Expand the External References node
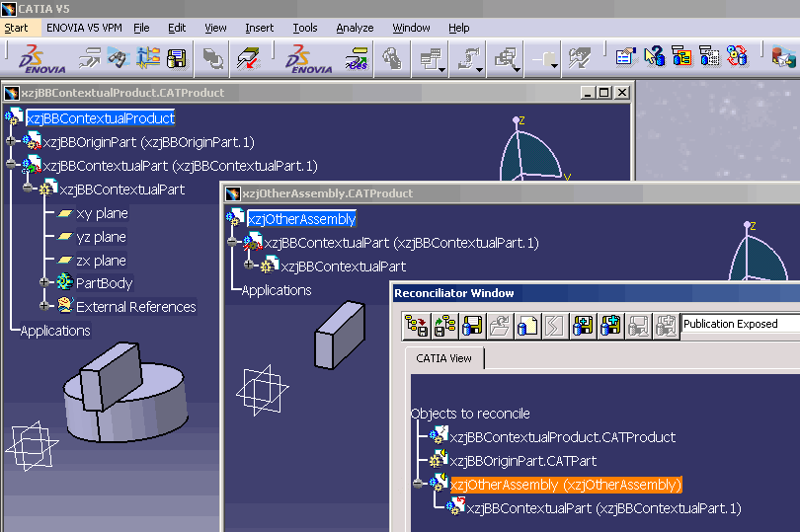This screenshot has height=532, width=800. 45,307
